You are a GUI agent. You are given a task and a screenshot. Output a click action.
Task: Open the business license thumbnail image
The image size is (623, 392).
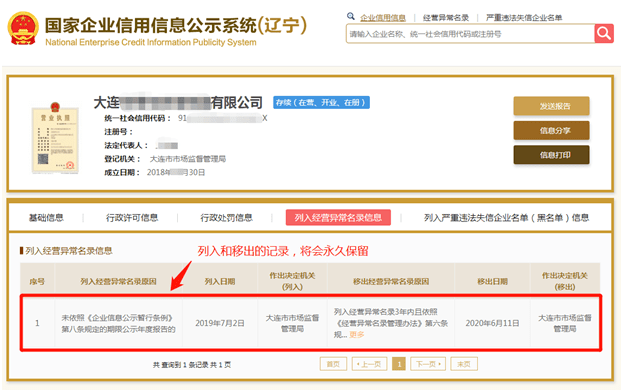[55, 138]
